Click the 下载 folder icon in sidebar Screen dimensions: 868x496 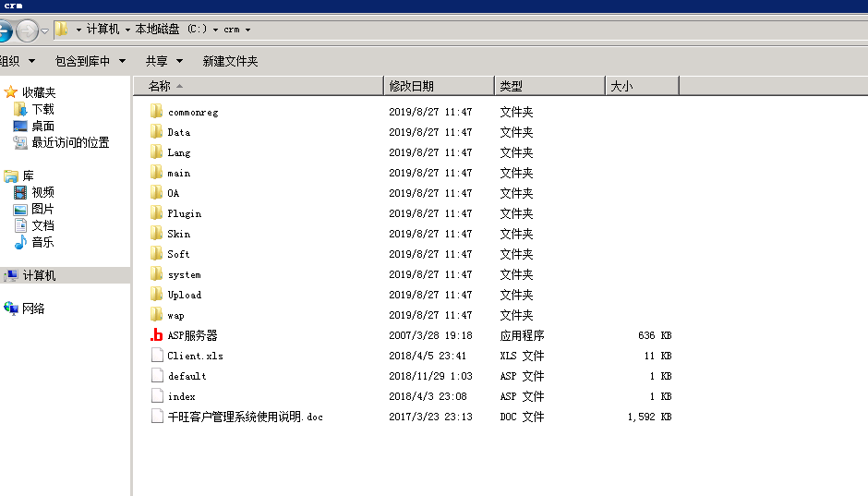20,109
